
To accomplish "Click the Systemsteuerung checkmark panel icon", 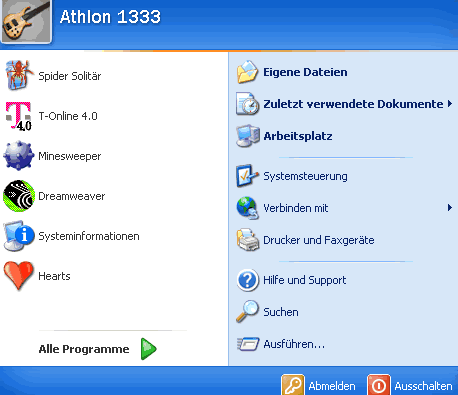I will (x=247, y=176).
